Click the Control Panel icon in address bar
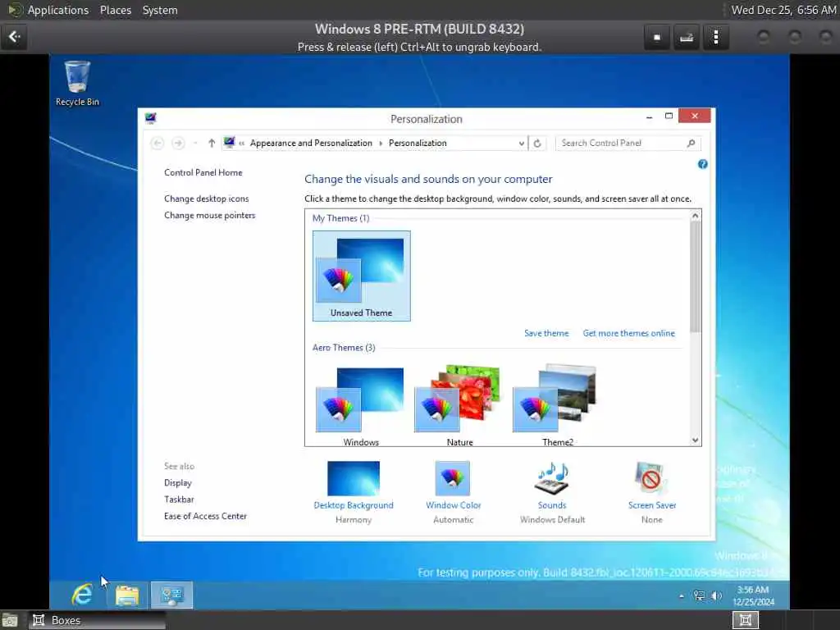 pyautogui.click(x=230, y=143)
